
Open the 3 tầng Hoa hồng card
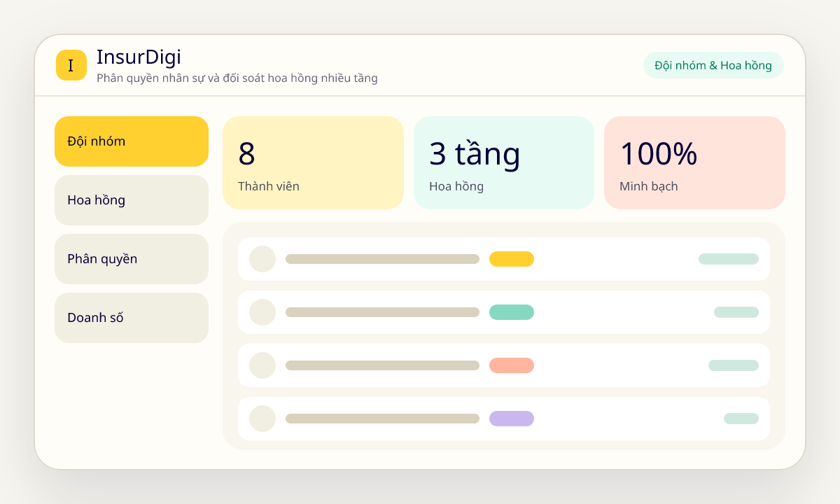click(504, 162)
